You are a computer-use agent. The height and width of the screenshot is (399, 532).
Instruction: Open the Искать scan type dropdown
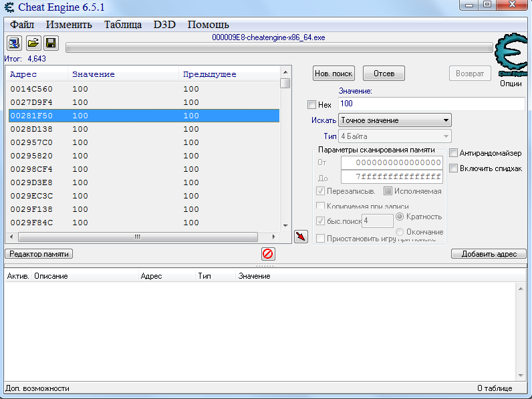coord(394,120)
